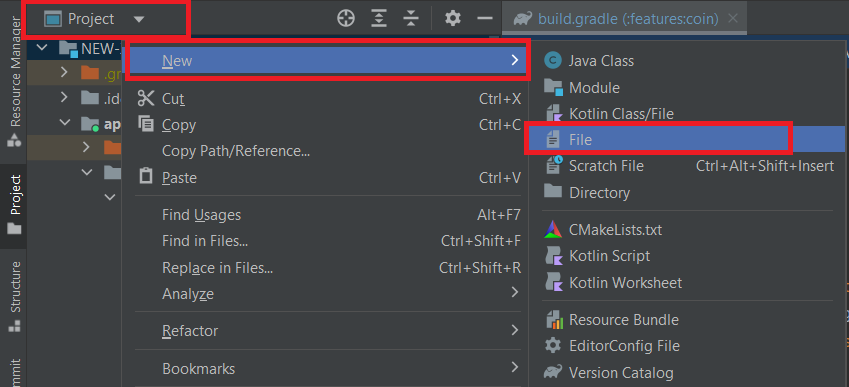Image resolution: width=849 pixels, height=387 pixels.
Task: Click the Java Class C icon
Action: point(552,61)
